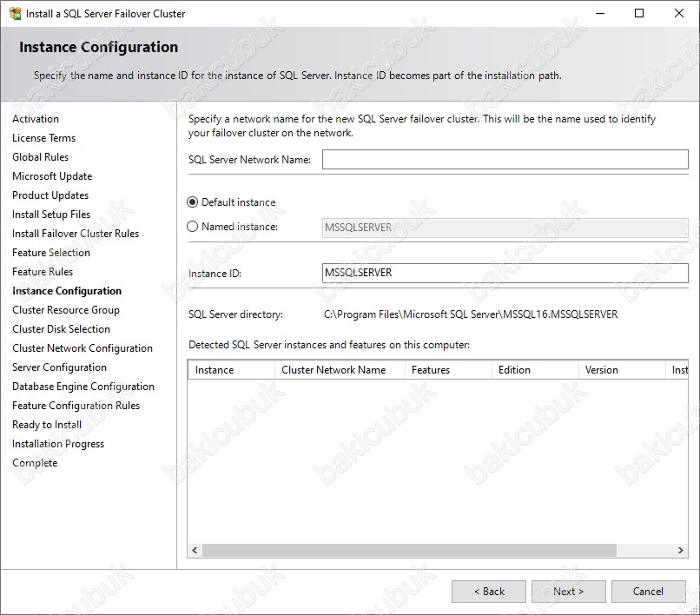Screen dimensions: 700x615
Task: Click the 'Instance ID:' label
Action: [x=215, y=274]
